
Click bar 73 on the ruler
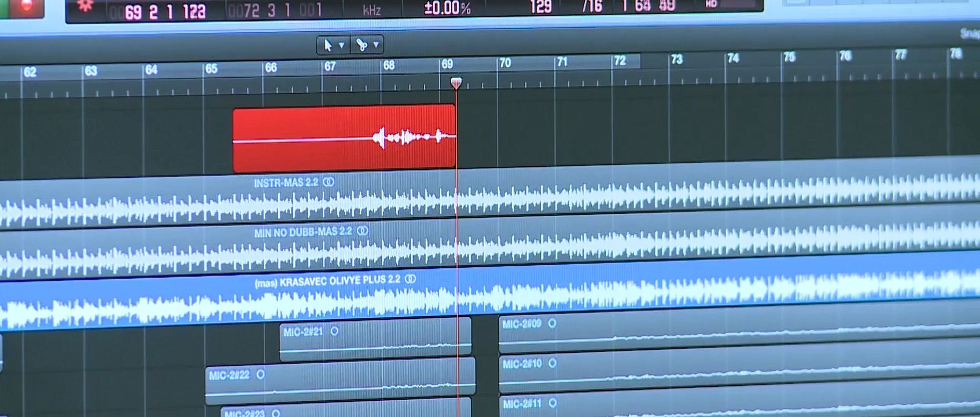(677, 60)
